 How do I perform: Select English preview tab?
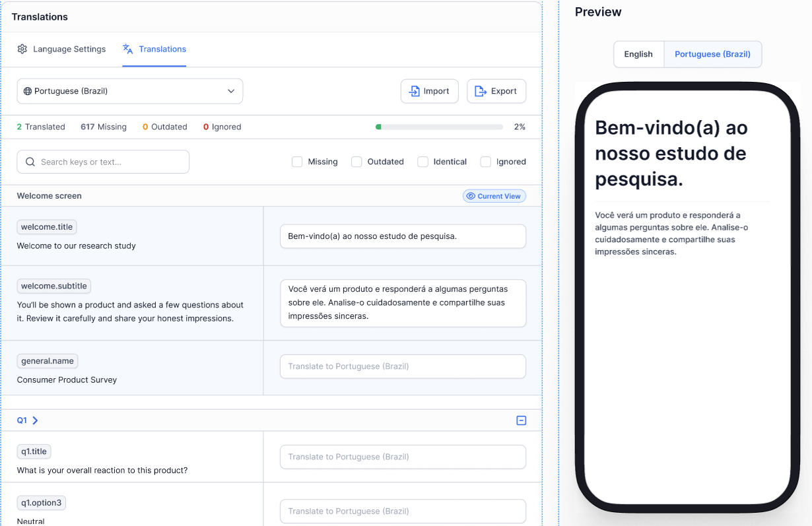coord(638,54)
